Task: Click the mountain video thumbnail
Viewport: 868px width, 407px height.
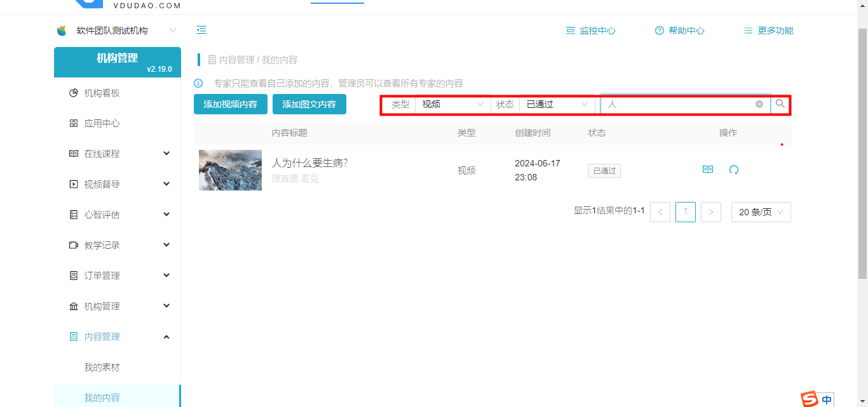Action: [231, 170]
